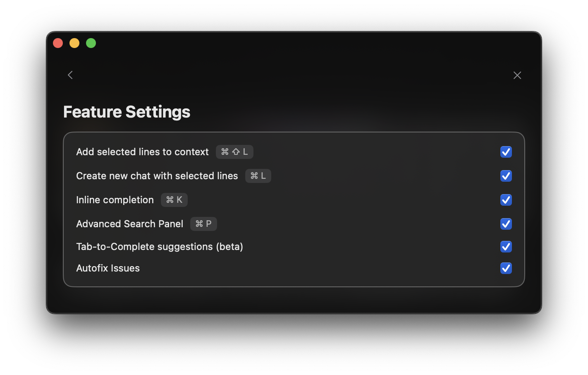Click the ⌘P shortcut badge
This screenshot has height=375, width=588.
[203, 224]
